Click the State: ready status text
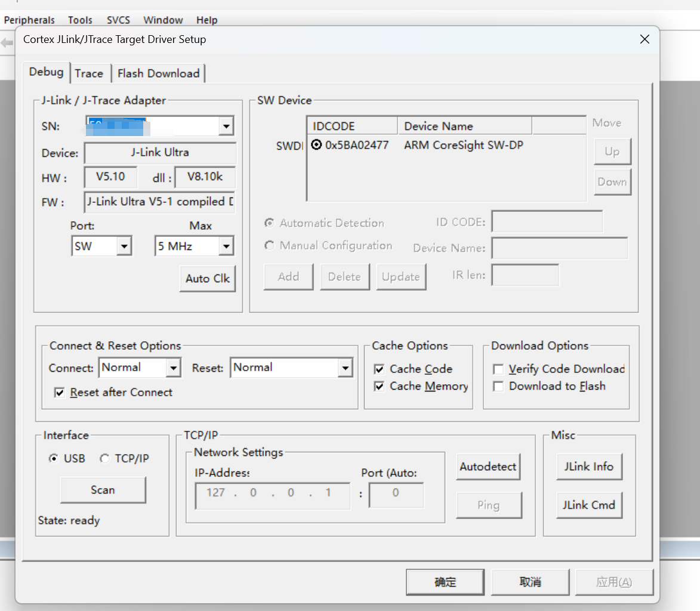700x611 pixels. 69,520
